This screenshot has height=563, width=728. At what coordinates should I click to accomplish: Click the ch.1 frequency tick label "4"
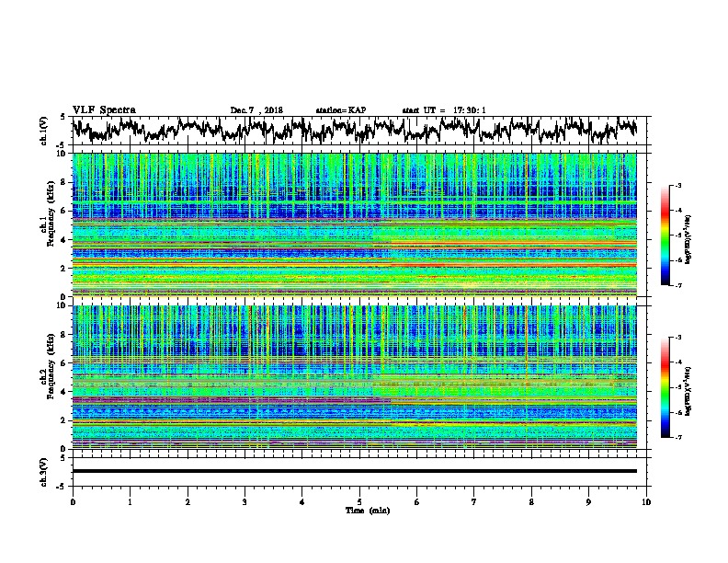click(64, 240)
